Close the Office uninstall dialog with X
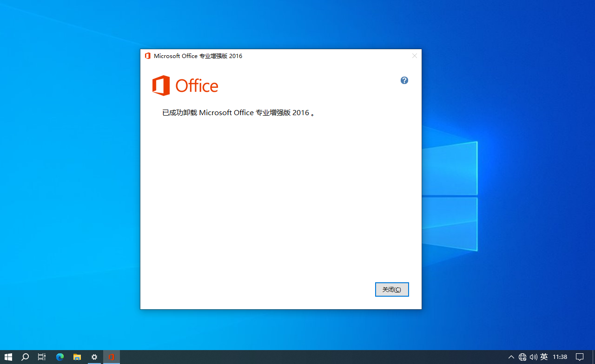 point(415,56)
